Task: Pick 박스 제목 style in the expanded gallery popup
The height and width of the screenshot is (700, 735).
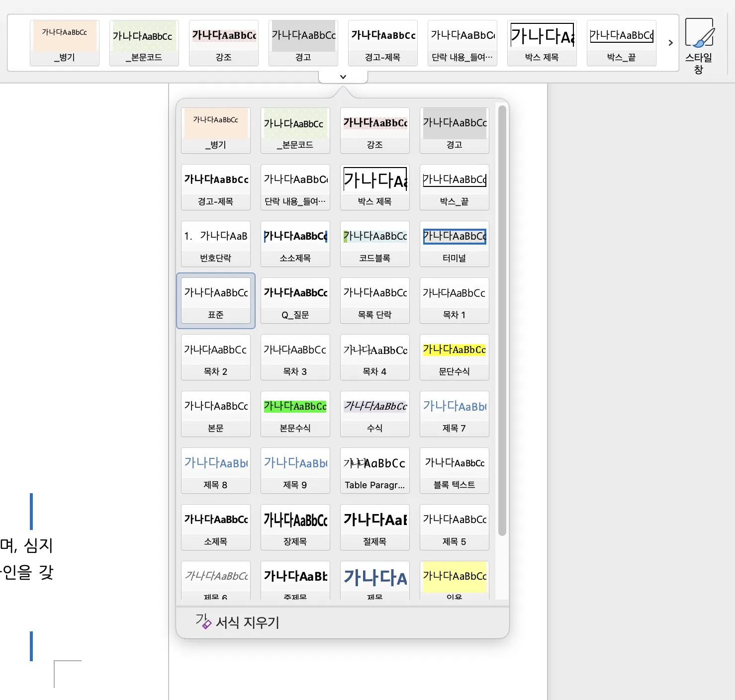Action: [x=375, y=187]
